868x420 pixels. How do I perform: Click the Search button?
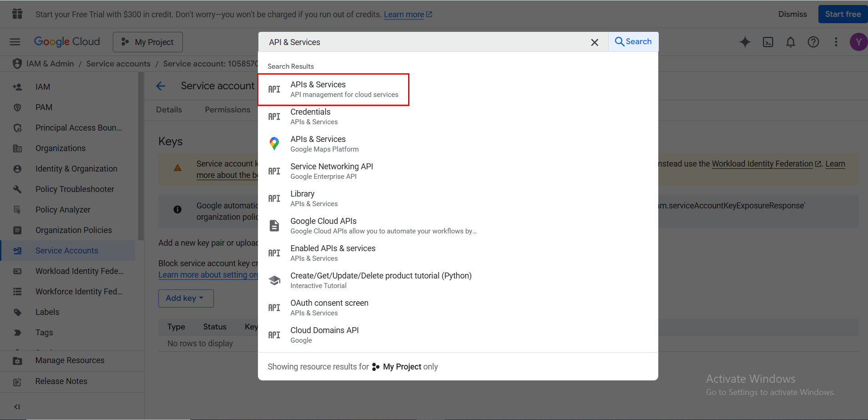tap(633, 42)
